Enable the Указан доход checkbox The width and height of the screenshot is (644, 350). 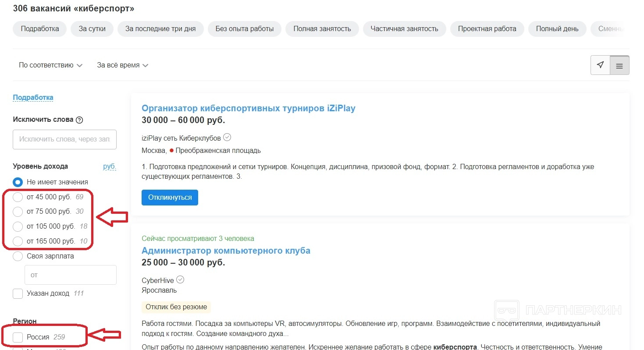[18, 293]
